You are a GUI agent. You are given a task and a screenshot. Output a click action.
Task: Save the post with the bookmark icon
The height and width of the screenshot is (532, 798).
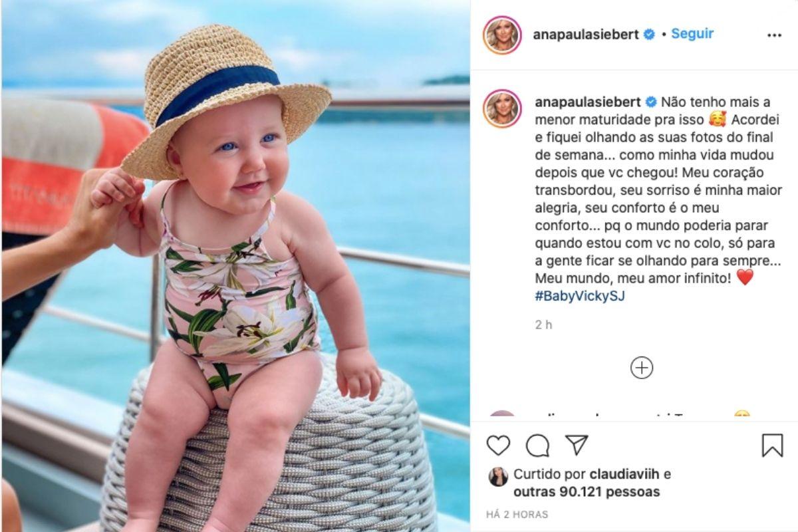coord(772,445)
